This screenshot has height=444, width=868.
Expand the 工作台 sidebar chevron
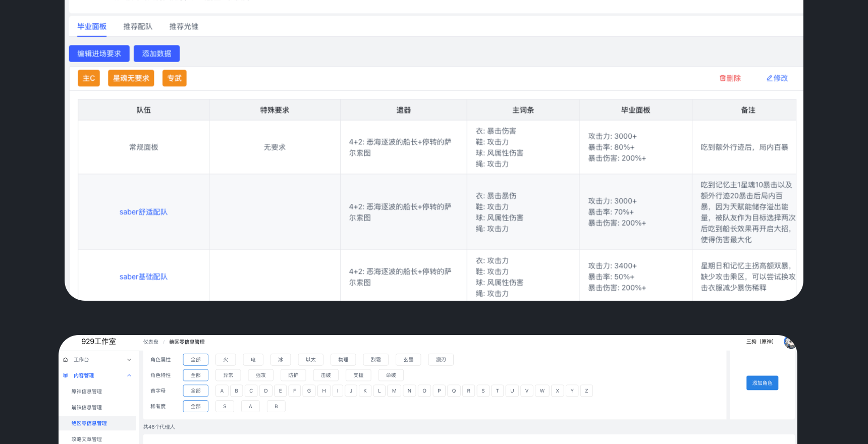click(129, 360)
